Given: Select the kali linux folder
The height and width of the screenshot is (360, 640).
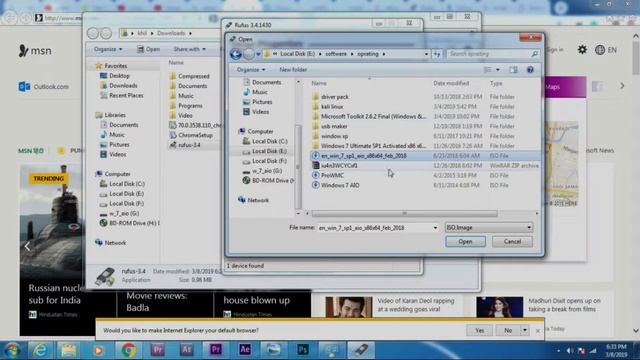Looking at the screenshot, I should point(332,107).
